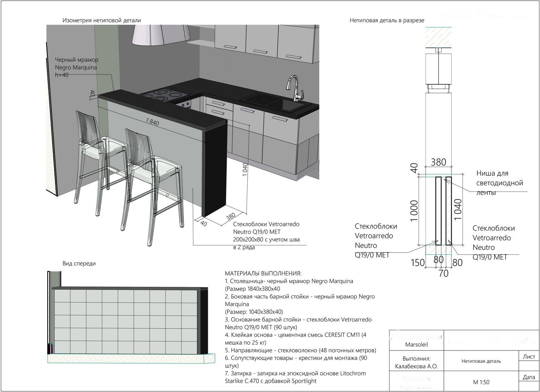Select the 'Вид спереди' heading
The image size is (540, 392).
[79, 263]
